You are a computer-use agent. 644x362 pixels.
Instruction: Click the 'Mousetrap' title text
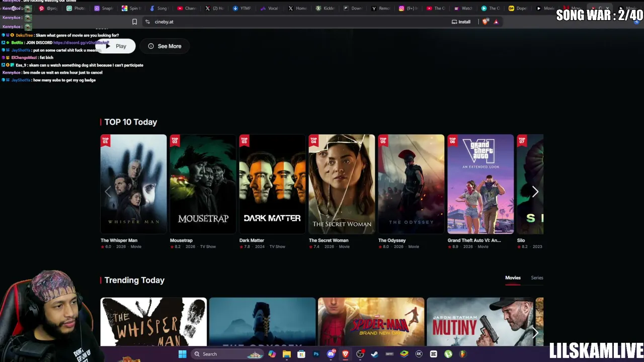pyautogui.click(x=181, y=240)
